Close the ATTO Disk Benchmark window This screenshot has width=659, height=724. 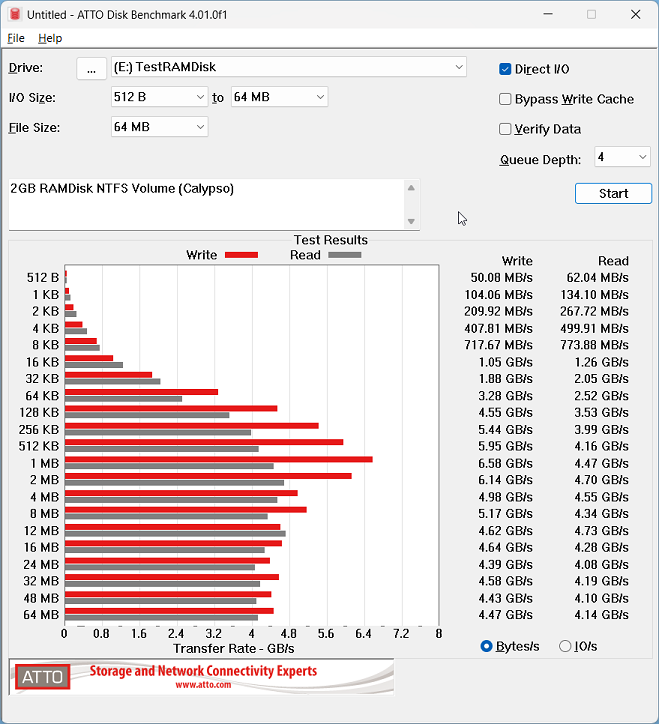(x=635, y=14)
